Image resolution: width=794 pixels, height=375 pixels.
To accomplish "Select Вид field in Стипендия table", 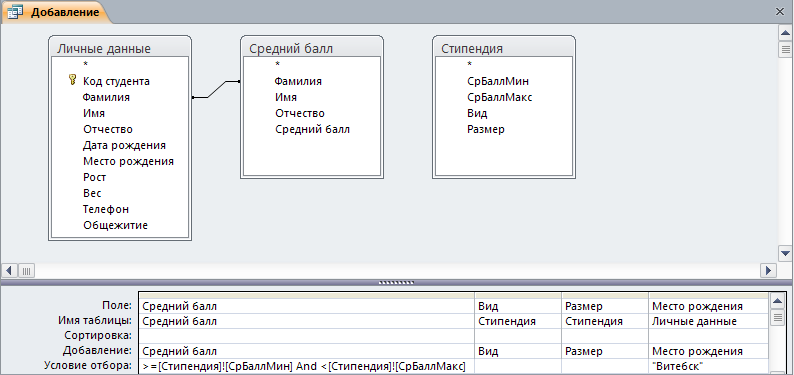I will pyautogui.click(x=477, y=113).
